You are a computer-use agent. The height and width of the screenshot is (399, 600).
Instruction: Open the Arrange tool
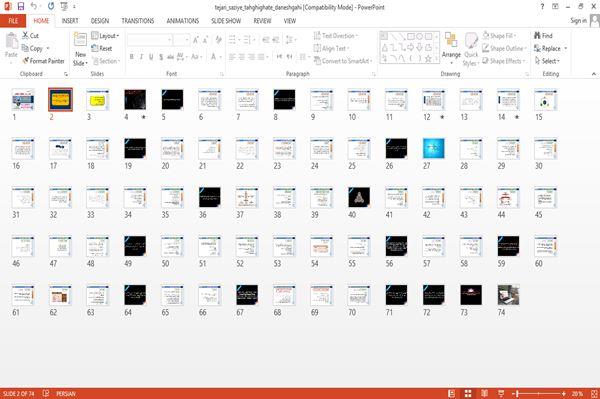(x=451, y=48)
